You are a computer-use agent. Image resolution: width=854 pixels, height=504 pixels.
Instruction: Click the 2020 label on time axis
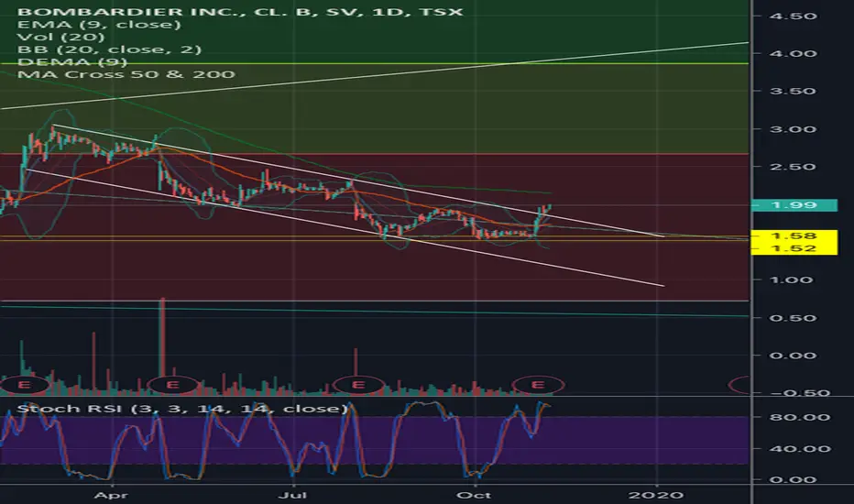(x=656, y=495)
